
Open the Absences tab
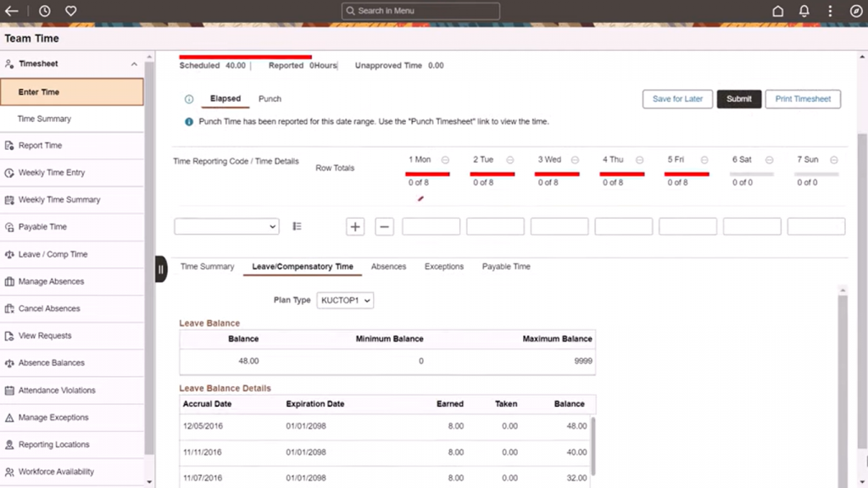[388, 266]
